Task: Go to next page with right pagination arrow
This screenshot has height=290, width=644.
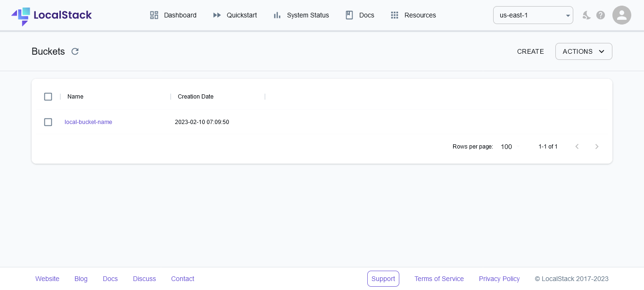Action: 597,147
